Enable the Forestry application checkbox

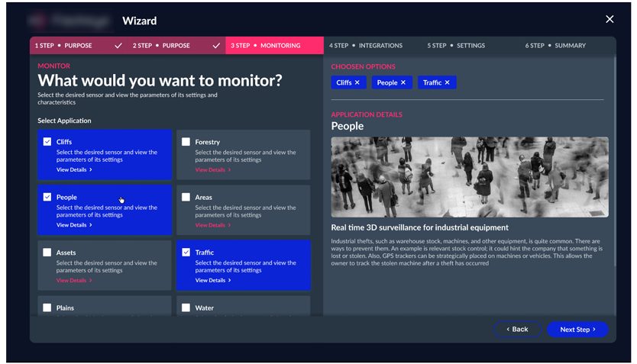[186, 142]
